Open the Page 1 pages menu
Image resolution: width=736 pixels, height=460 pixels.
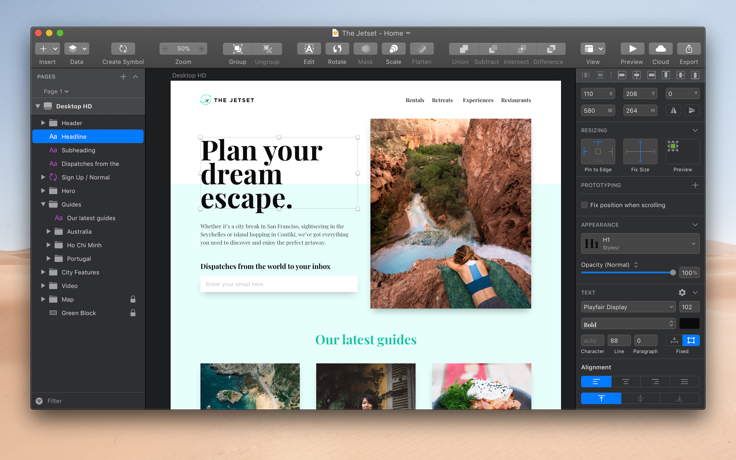(x=56, y=92)
